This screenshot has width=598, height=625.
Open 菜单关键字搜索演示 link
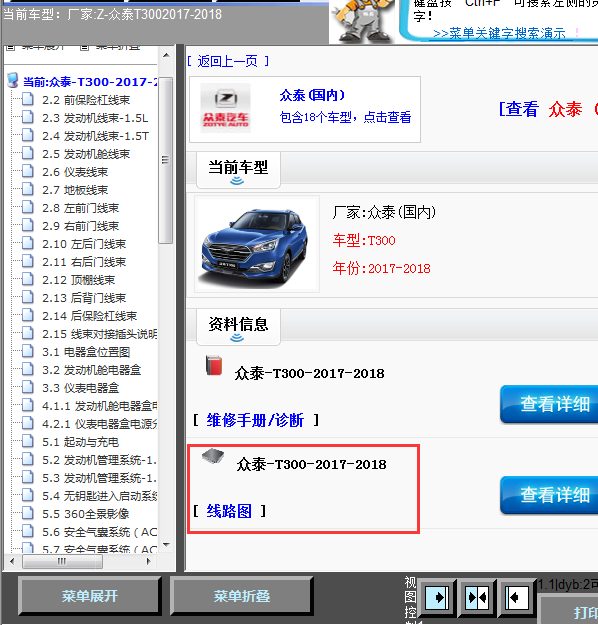coord(499,33)
